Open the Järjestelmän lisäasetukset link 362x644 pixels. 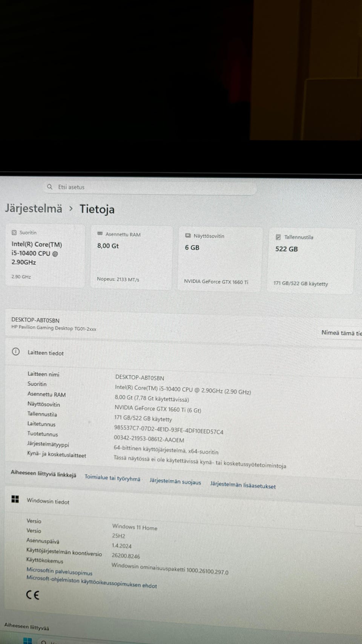pyautogui.click(x=243, y=485)
